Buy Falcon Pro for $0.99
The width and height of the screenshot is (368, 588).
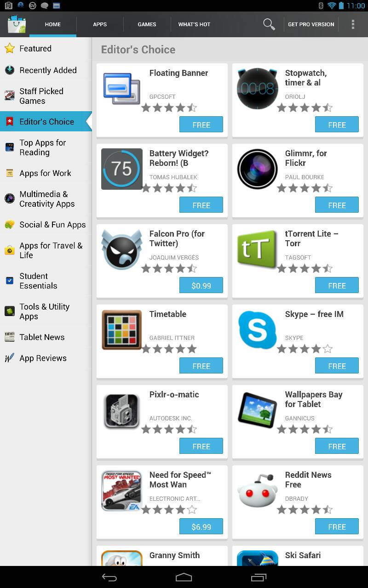(x=201, y=285)
